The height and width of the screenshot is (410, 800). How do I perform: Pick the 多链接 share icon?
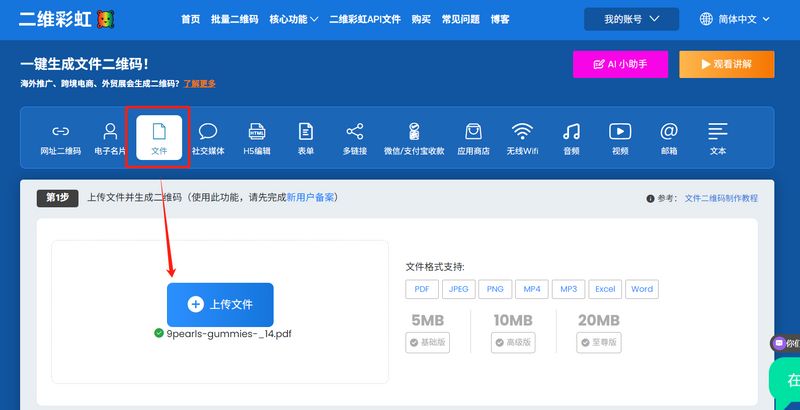[x=355, y=132]
